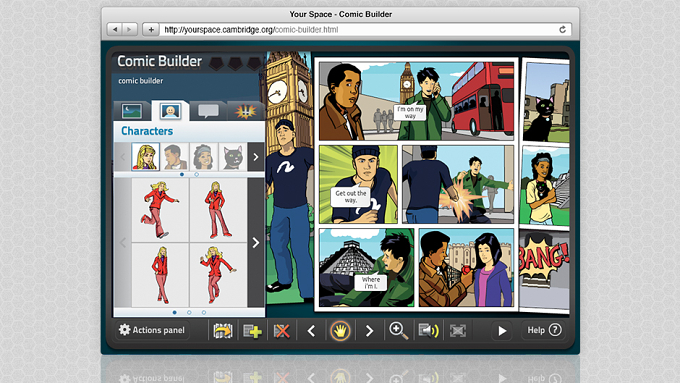Click the London bus comic panel
The width and height of the screenshot is (680, 383).
click(416, 101)
